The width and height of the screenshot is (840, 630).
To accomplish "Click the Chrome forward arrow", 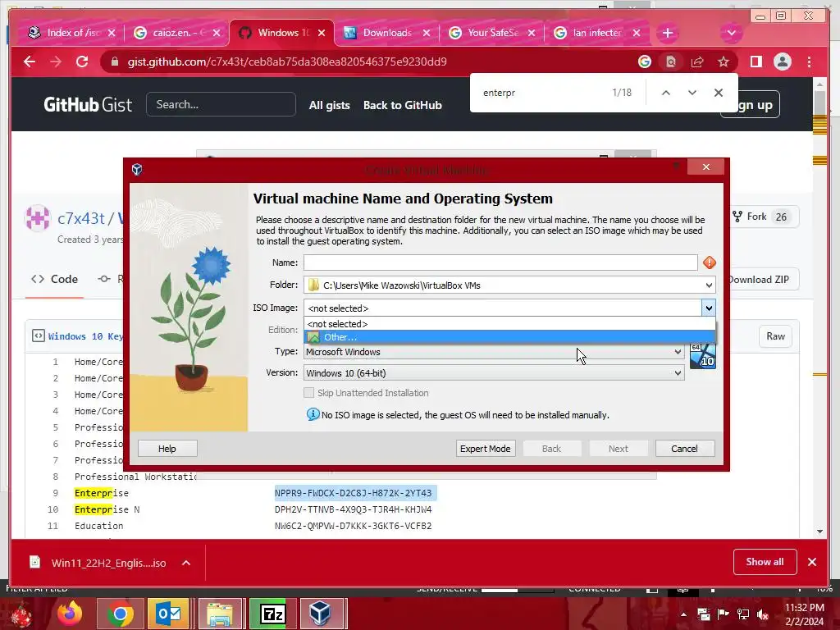I will coord(56,62).
